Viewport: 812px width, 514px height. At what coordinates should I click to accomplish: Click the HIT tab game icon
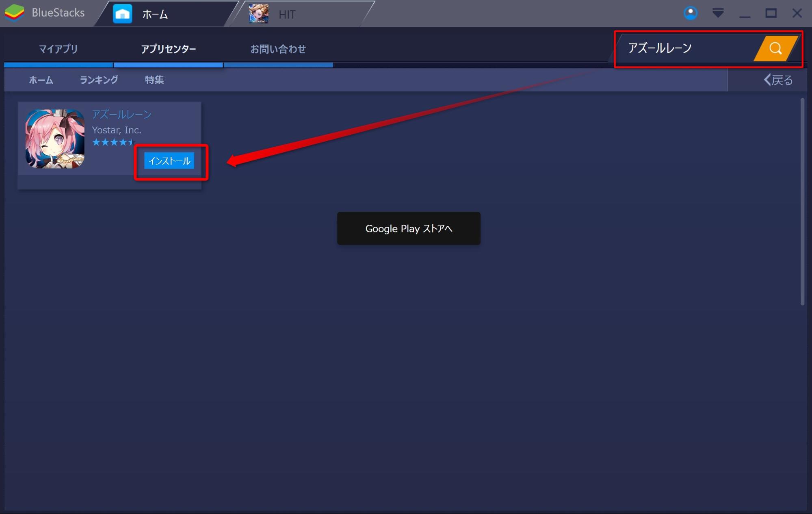click(x=258, y=14)
